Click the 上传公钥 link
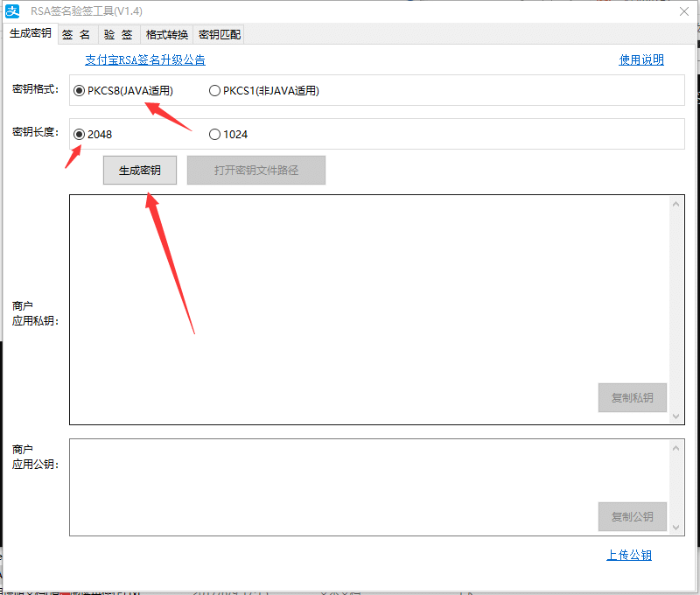This screenshot has width=700, height=595. tap(629, 556)
